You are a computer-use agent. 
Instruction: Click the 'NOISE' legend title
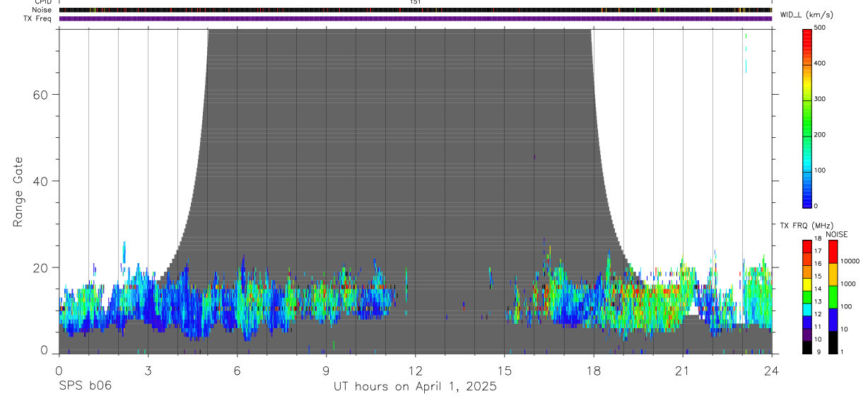836,234
